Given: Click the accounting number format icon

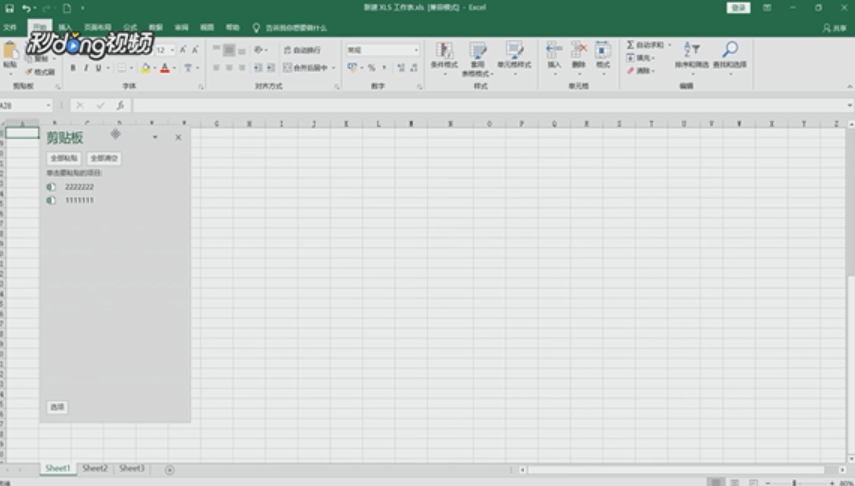Looking at the screenshot, I should pos(352,68).
